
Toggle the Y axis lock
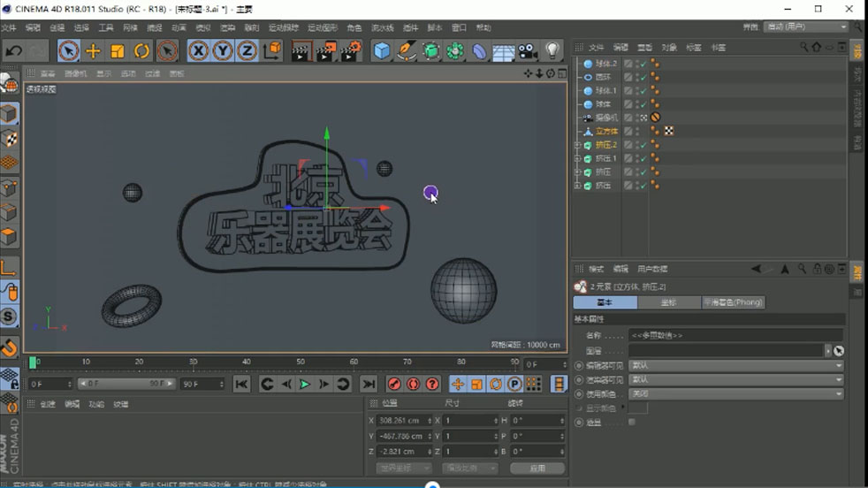coord(223,51)
